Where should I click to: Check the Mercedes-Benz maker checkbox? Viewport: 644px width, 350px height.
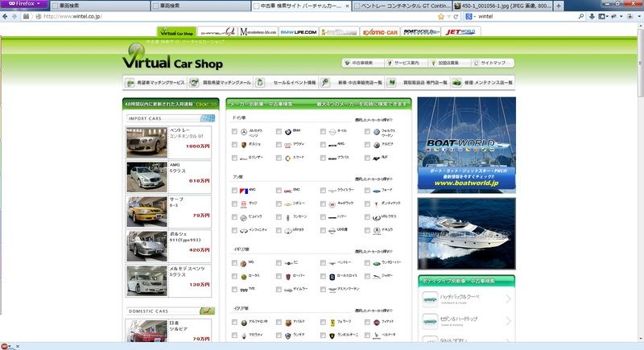point(234,131)
